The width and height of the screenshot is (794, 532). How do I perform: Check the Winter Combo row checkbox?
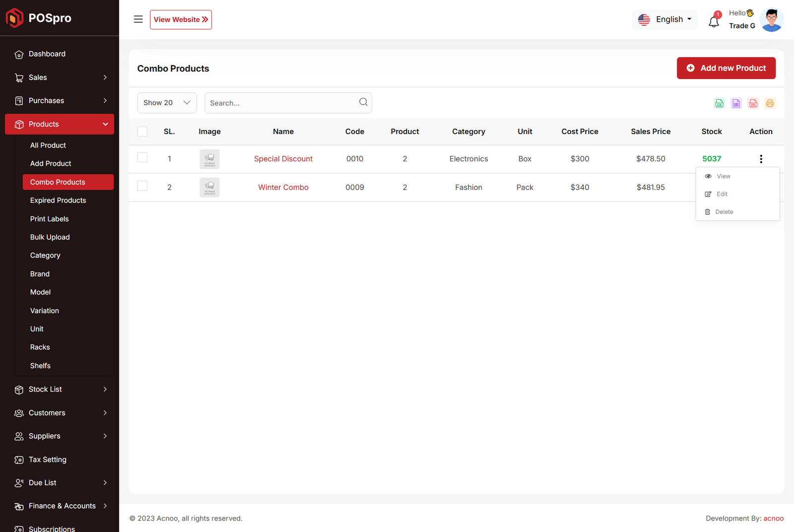(x=142, y=186)
